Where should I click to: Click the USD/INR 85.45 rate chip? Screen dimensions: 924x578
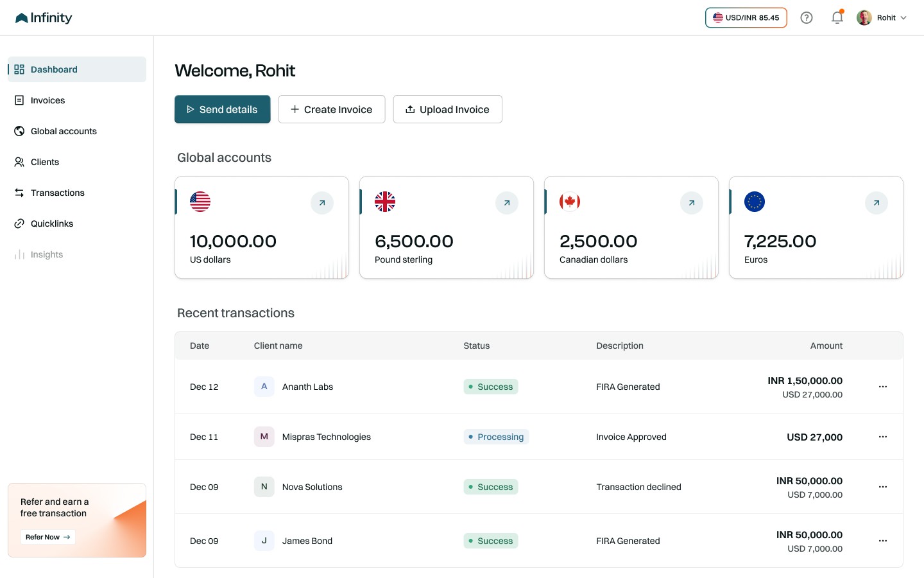pos(746,17)
